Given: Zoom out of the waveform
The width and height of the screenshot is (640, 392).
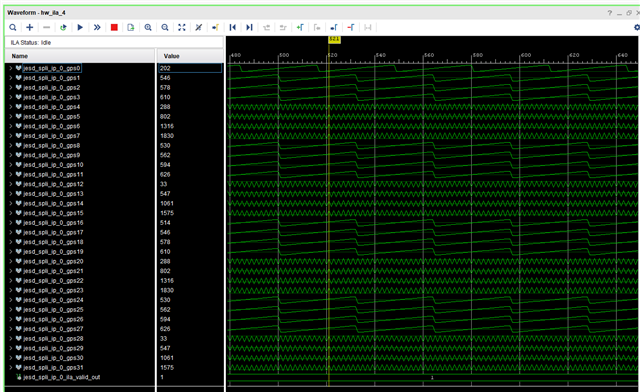Looking at the screenshot, I should pos(164,27).
